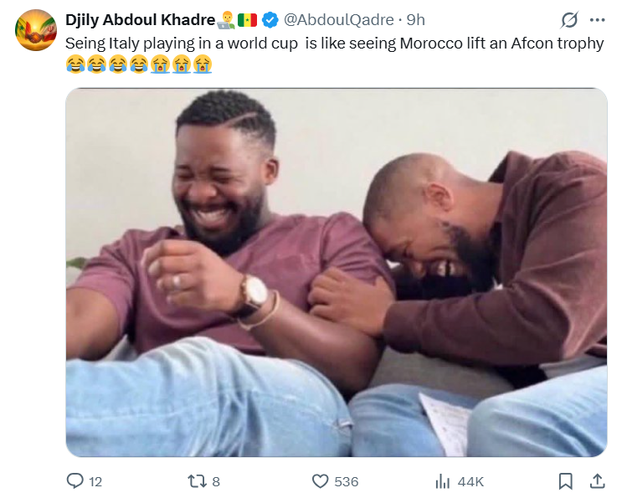Viewport: 622px width, 498px height.
Task: Click the repost count 8
Action: pyautogui.click(x=216, y=482)
